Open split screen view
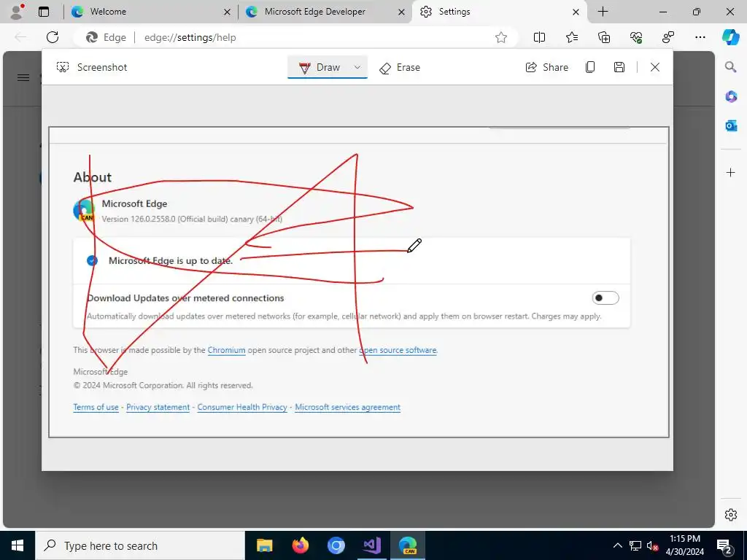 click(x=539, y=37)
